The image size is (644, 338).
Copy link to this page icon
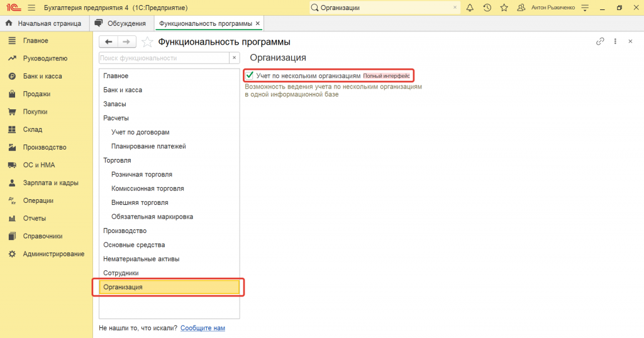[600, 41]
